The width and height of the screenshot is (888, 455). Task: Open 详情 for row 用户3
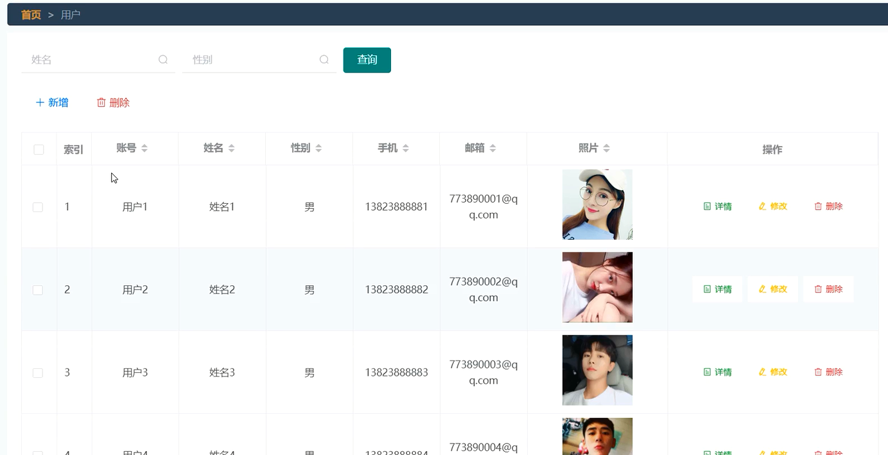point(718,372)
